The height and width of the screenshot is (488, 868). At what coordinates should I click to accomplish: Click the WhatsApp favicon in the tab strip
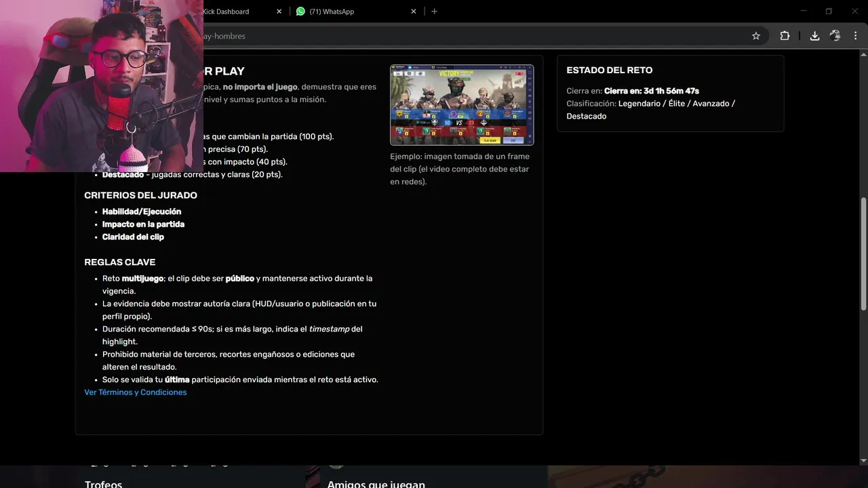pyautogui.click(x=300, y=12)
